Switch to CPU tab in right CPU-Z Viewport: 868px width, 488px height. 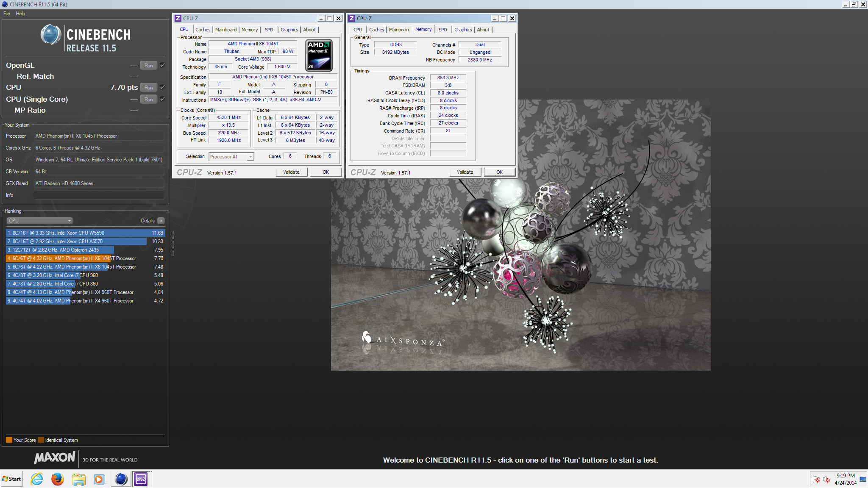coord(358,30)
